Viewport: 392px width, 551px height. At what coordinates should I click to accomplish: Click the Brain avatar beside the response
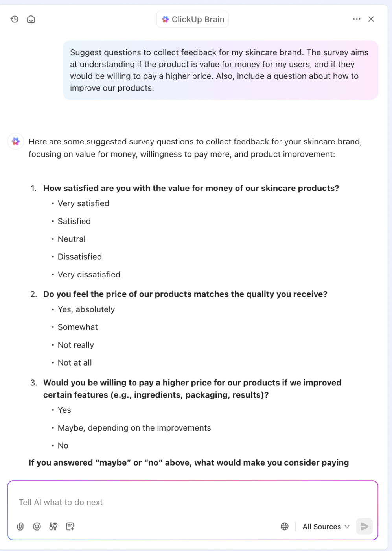16,141
